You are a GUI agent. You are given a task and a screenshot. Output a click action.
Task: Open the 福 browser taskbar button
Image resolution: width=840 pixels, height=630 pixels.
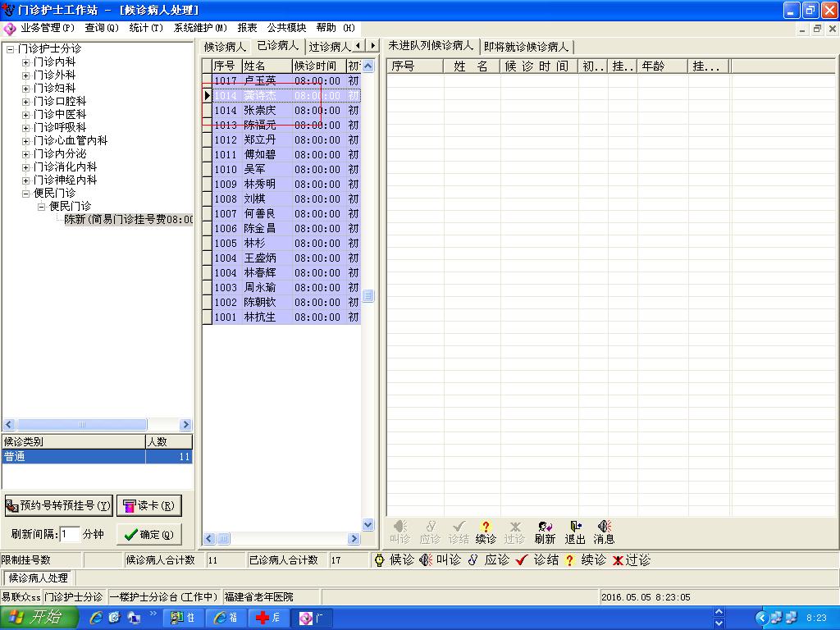pyautogui.click(x=226, y=618)
